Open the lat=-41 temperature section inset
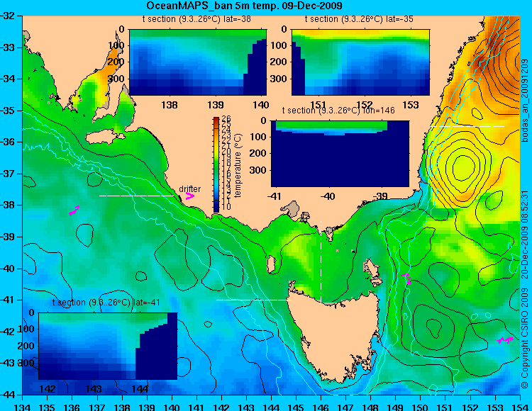The image size is (532, 411). [x=108, y=346]
